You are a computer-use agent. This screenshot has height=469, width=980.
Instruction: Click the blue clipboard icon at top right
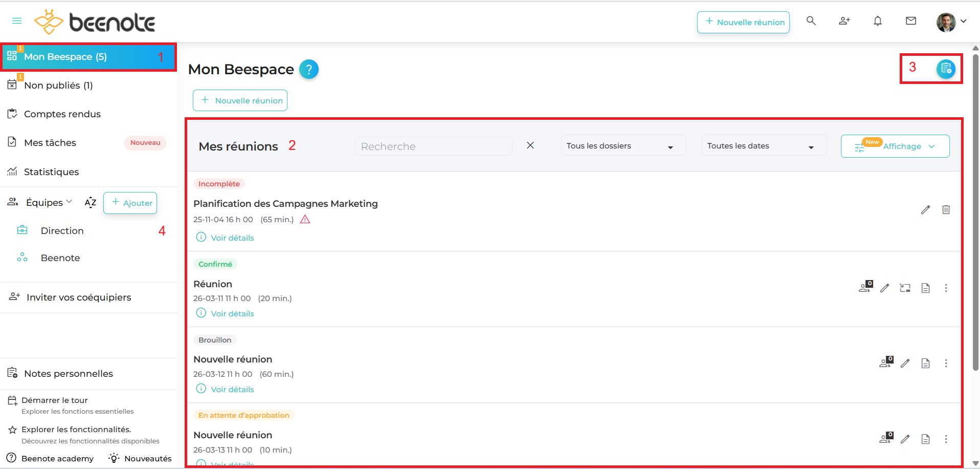946,69
